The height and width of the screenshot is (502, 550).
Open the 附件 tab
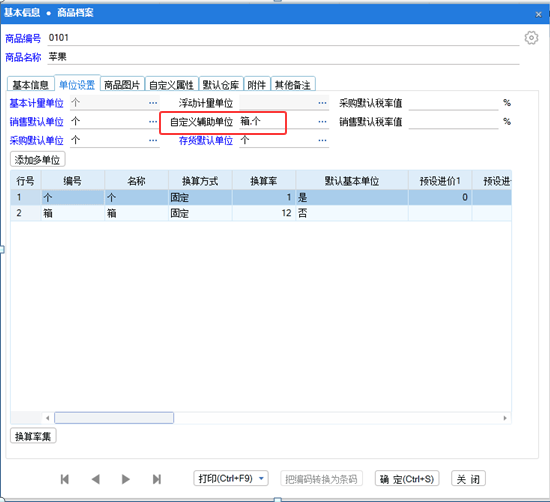click(257, 85)
